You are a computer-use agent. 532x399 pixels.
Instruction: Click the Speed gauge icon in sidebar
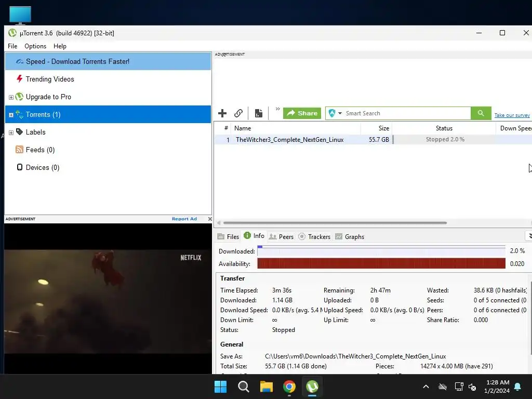pyautogui.click(x=20, y=61)
